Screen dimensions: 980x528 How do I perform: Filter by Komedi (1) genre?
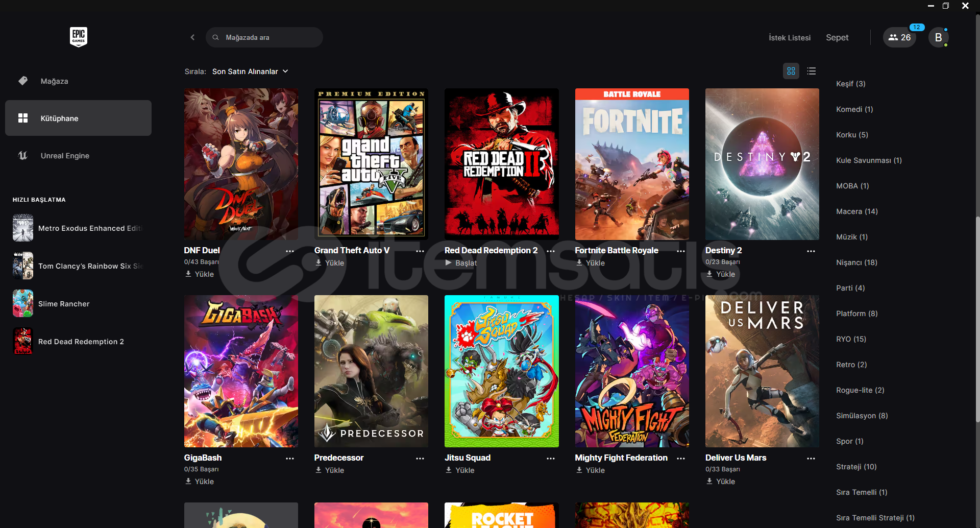[854, 109]
